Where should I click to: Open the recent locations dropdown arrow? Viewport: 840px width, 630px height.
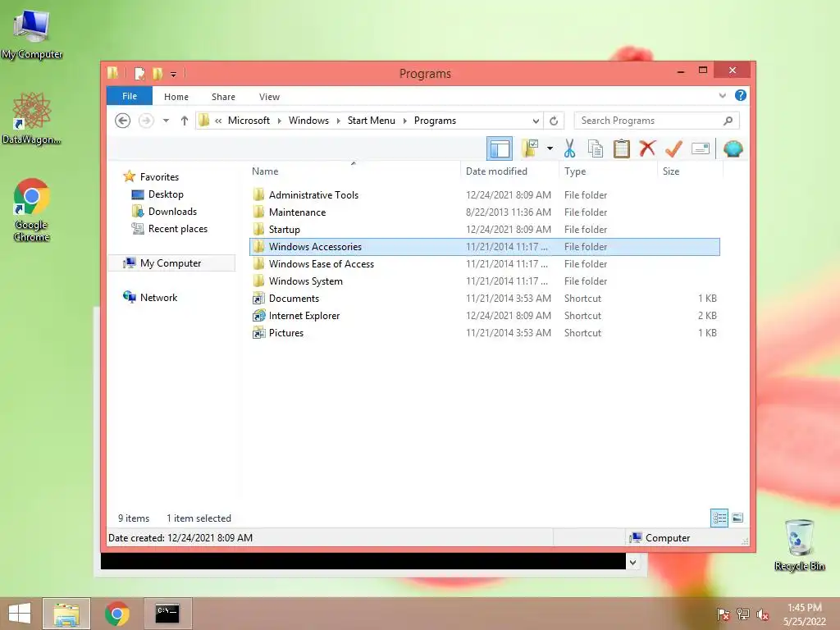point(166,121)
